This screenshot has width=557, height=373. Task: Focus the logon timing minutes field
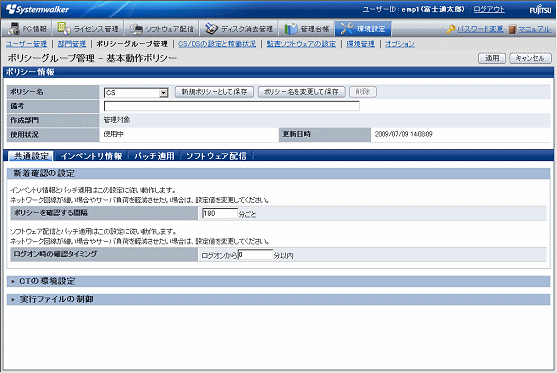255,254
